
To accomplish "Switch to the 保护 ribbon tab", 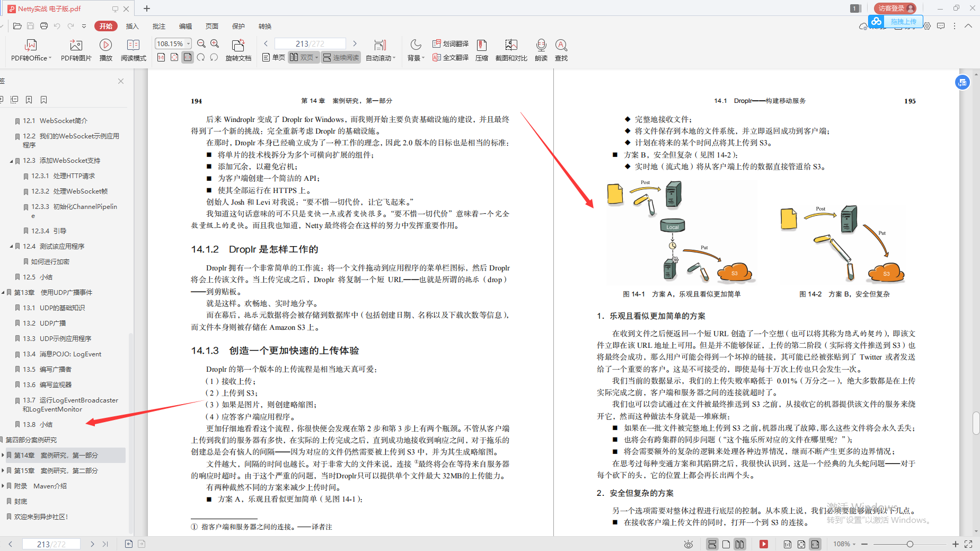I will point(239,26).
